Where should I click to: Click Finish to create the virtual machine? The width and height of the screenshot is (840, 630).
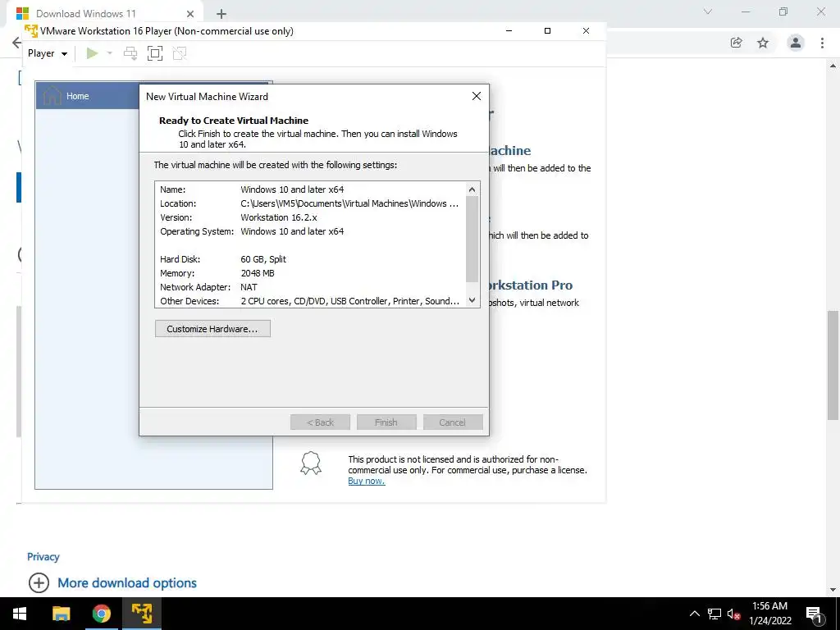tap(386, 422)
